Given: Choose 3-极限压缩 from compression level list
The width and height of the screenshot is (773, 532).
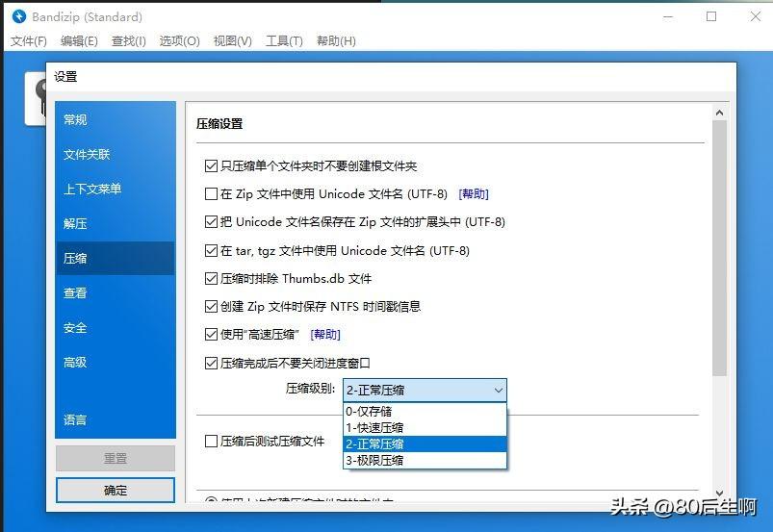Looking at the screenshot, I should point(425,460).
